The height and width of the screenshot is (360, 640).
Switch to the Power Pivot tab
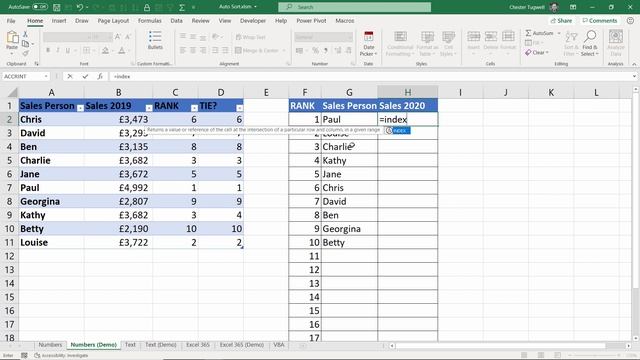tap(311, 21)
